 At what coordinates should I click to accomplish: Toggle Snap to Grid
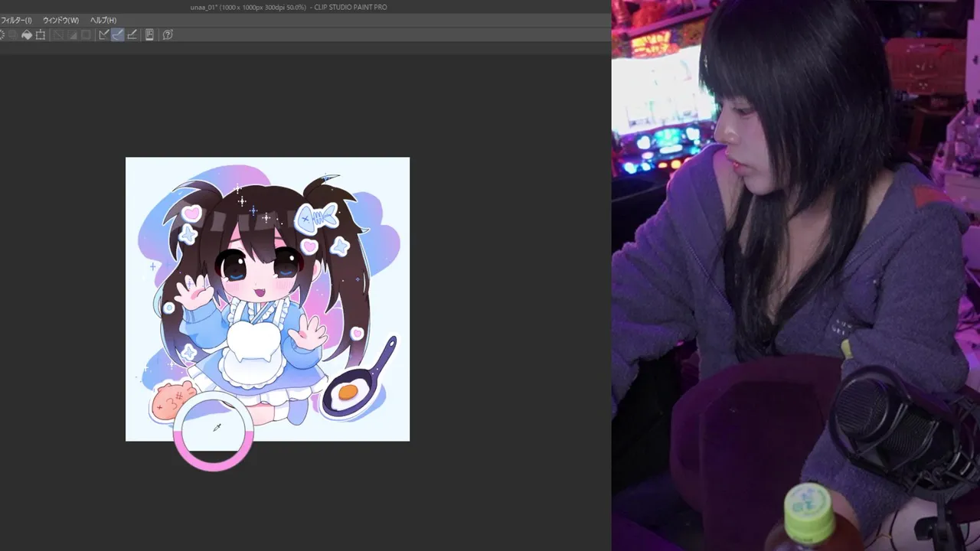(132, 34)
